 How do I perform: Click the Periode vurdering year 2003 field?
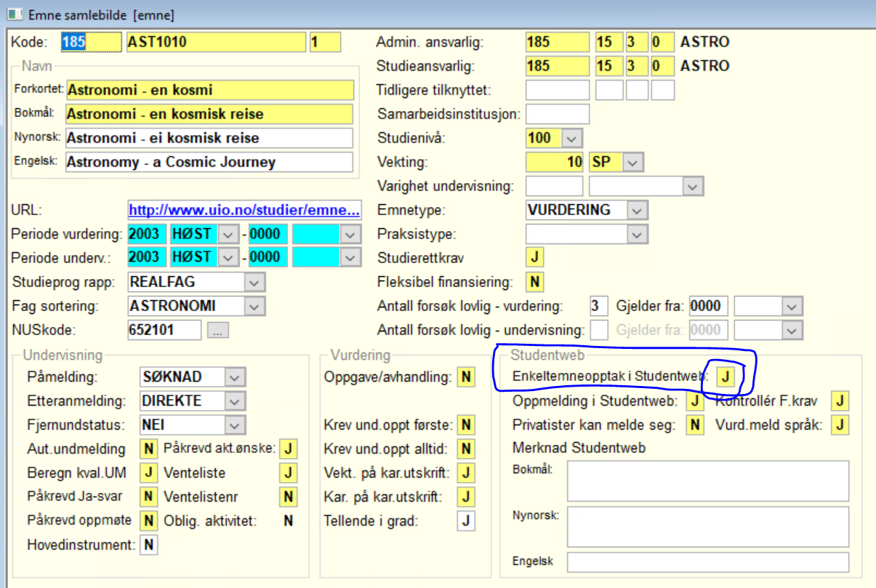[x=147, y=235]
